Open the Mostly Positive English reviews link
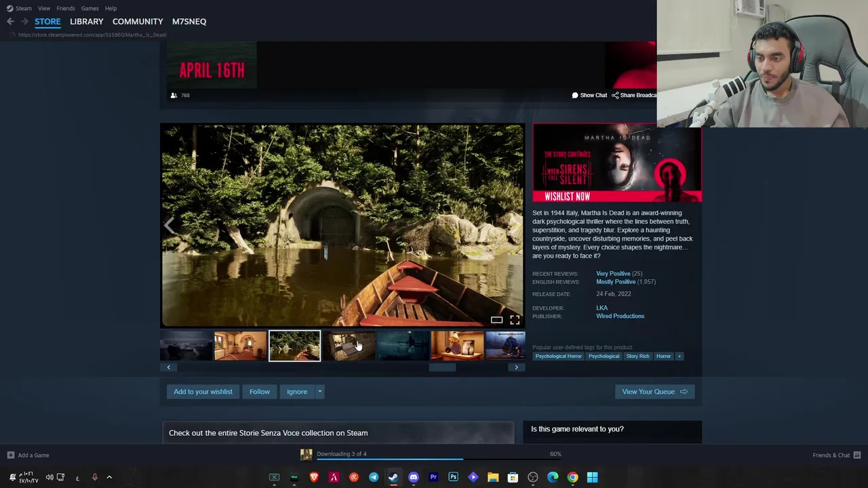 coord(616,282)
